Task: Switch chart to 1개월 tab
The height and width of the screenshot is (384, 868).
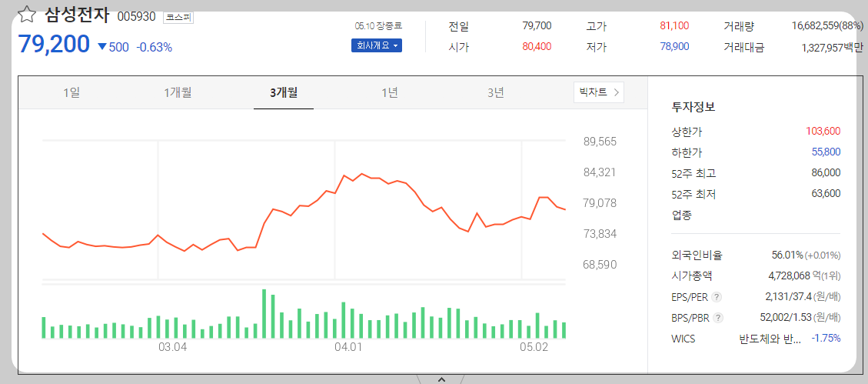Action: 178,92
